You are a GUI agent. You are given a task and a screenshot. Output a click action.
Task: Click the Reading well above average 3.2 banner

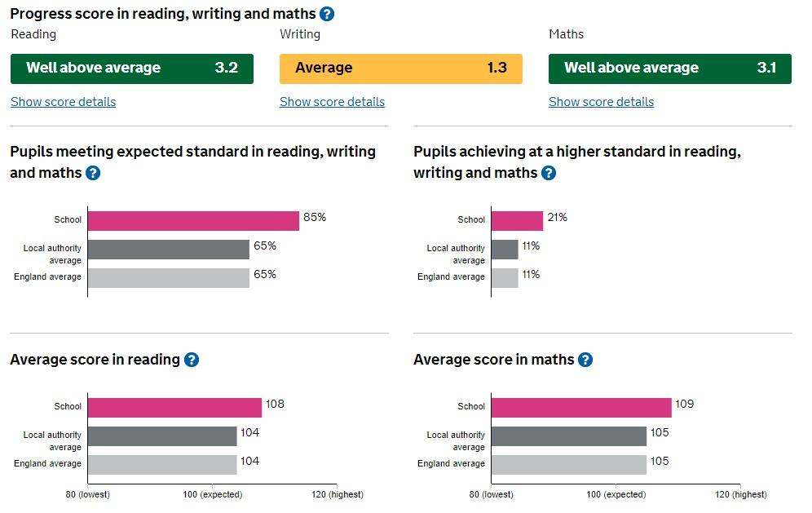131,69
